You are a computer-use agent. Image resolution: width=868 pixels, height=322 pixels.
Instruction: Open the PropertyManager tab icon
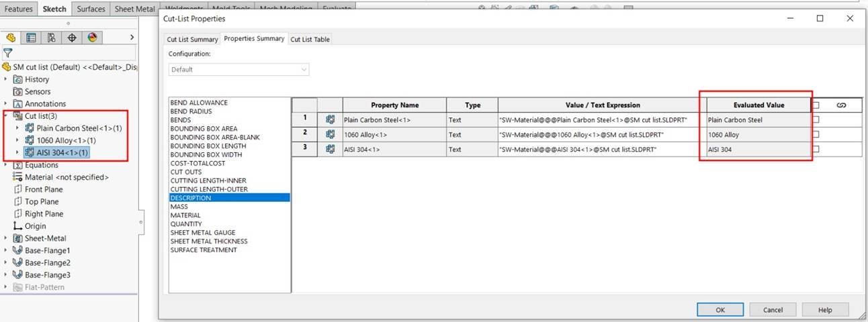[31, 38]
